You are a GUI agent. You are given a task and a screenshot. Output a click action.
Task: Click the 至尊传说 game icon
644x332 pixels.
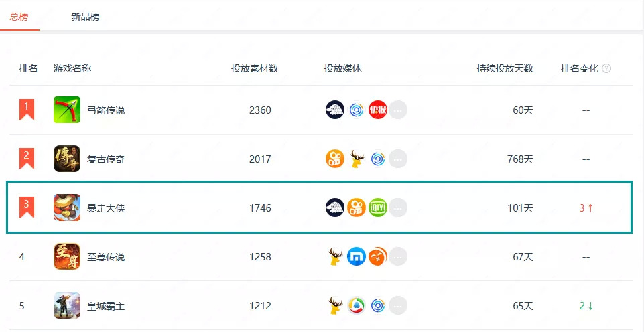click(x=67, y=257)
